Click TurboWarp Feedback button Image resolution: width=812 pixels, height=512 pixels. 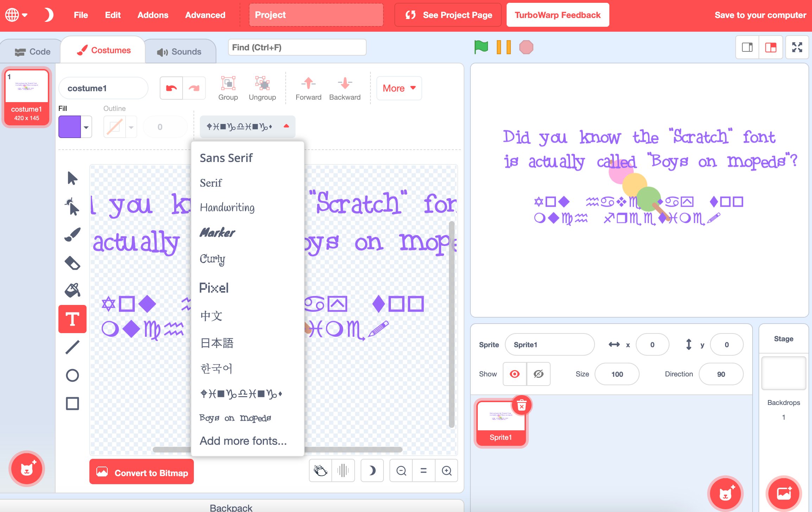click(558, 15)
